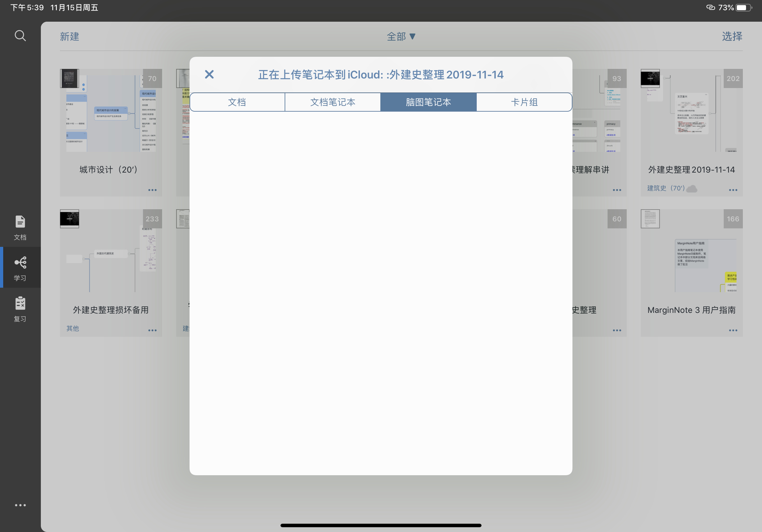The height and width of the screenshot is (532, 762).
Task: Switch to the 文档 sidebar section
Action: tap(20, 228)
